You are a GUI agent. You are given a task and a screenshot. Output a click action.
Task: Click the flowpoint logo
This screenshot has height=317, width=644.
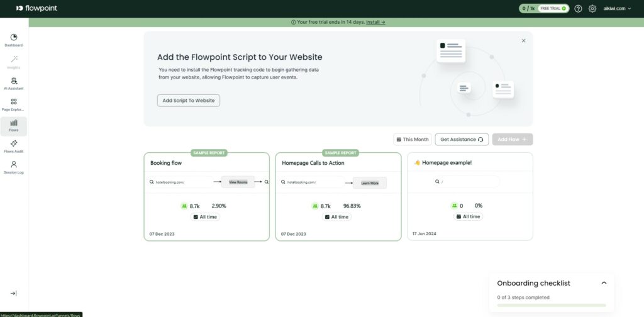click(36, 8)
